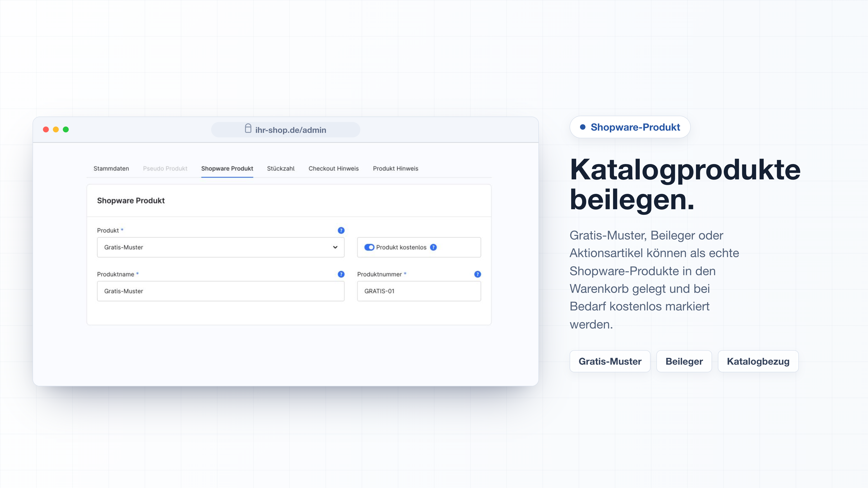868x488 pixels.
Task: Click the Beileger tag button
Action: [x=684, y=361]
